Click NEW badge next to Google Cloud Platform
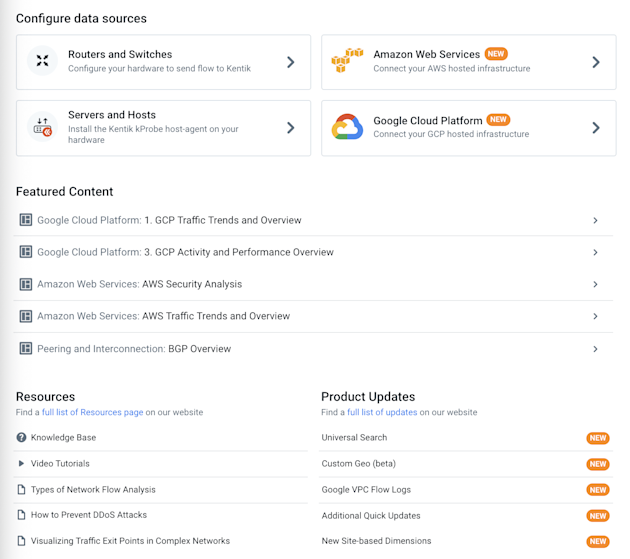This screenshot has height=559, width=630. pyautogui.click(x=498, y=120)
